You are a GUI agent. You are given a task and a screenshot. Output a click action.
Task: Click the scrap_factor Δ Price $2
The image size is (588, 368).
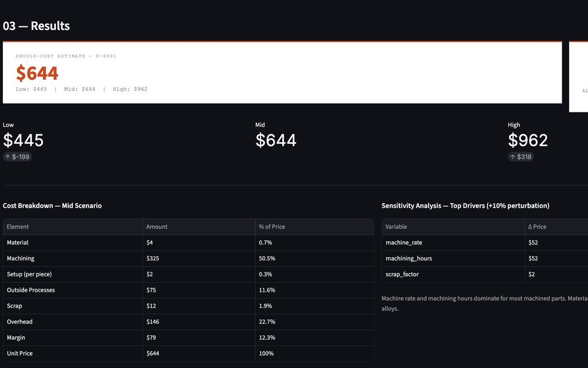coord(556,274)
